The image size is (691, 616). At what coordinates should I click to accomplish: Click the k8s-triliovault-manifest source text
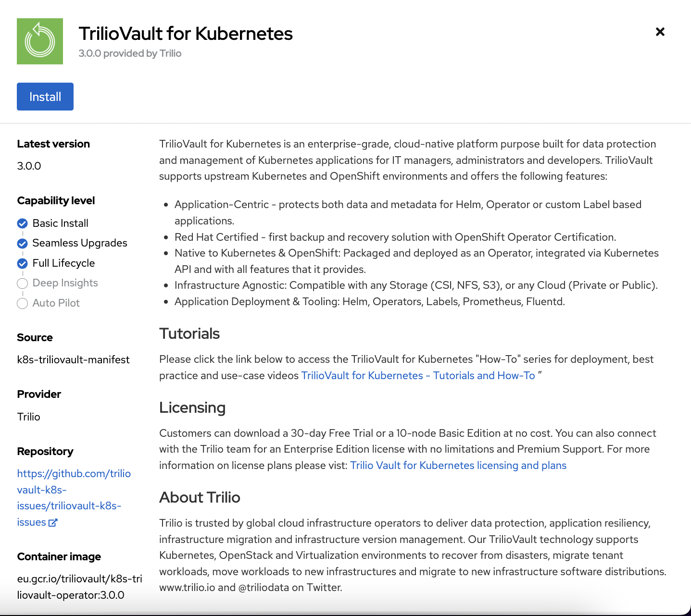73,360
